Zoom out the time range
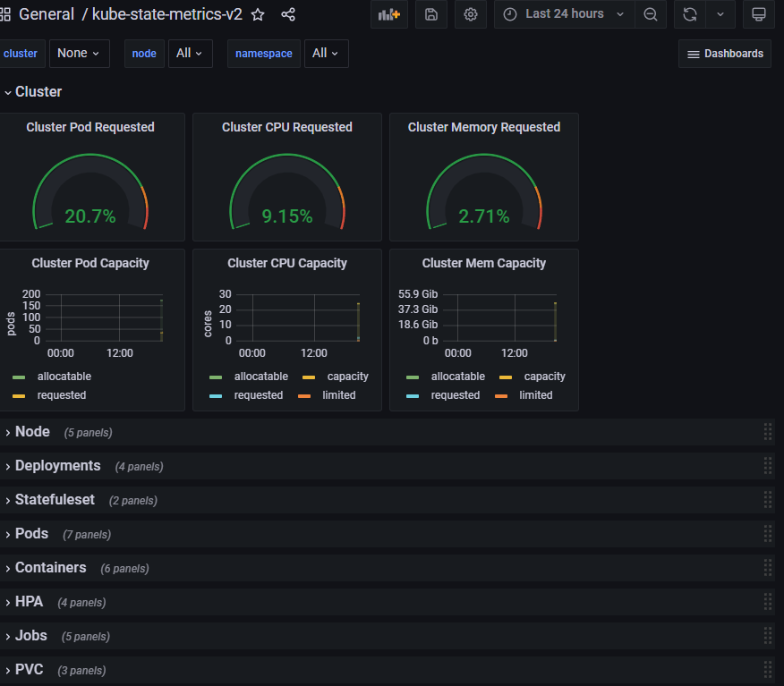Screen dimensions: 784x686 pos(650,14)
